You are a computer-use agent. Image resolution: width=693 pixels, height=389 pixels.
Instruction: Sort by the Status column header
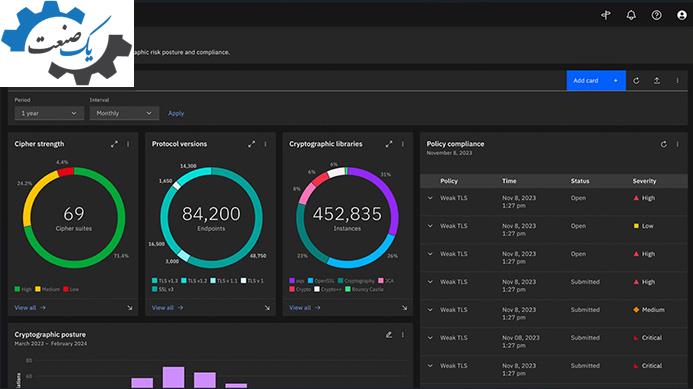pos(580,181)
